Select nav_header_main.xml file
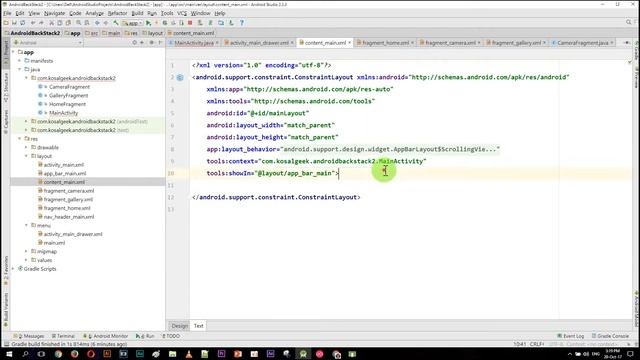The height and width of the screenshot is (360, 640). tap(69, 217)
